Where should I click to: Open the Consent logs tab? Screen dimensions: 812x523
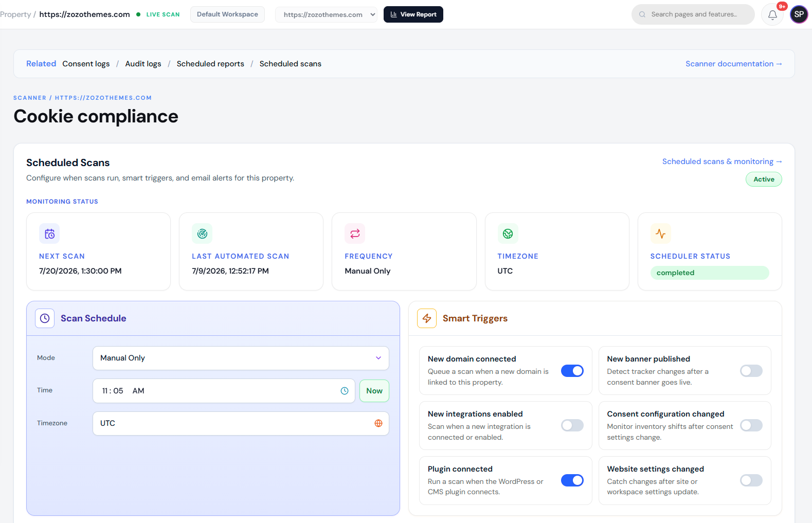pyautogui.click(x=86, y=64)
